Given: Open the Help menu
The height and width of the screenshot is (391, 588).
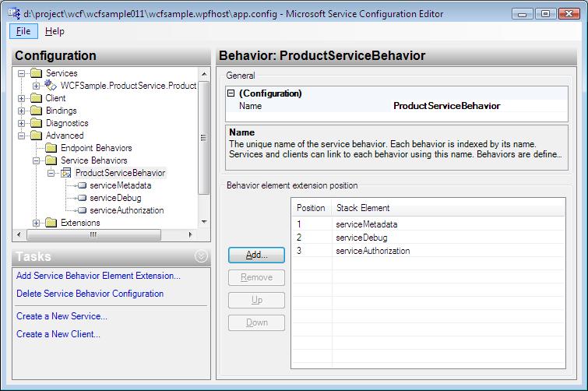Looking at the screenshot, I should tap(55, 31).
